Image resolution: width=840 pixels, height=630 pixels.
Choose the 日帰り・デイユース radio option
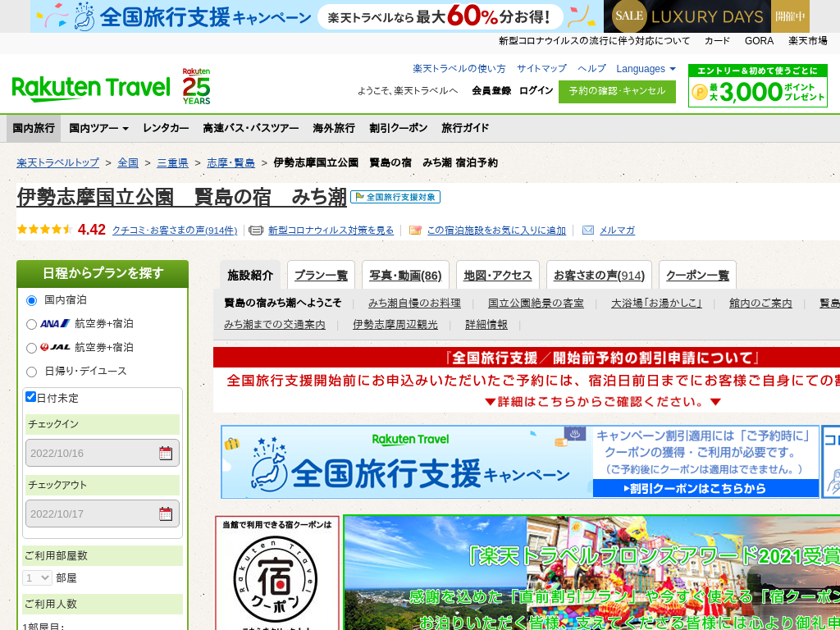[x=32, y=372]
